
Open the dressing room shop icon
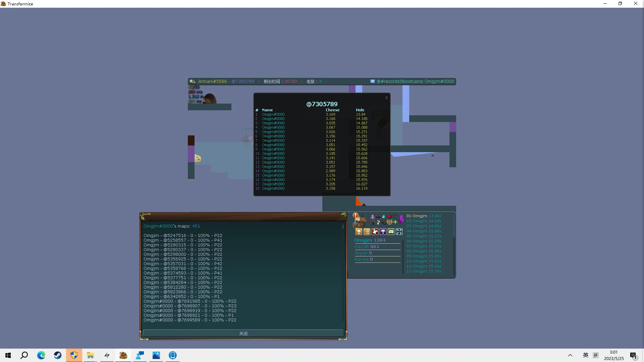point(375,232)
